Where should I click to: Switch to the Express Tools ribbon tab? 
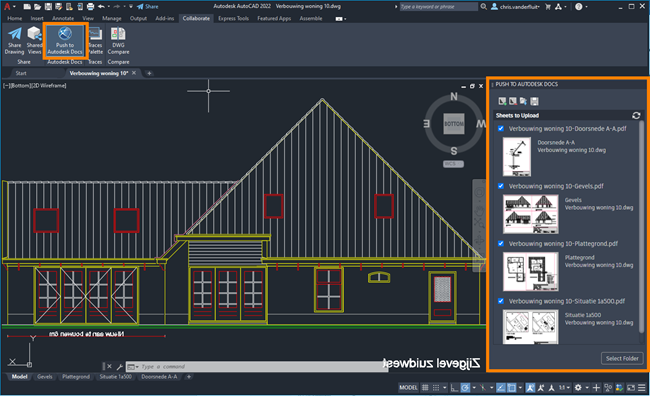point(233,18)
